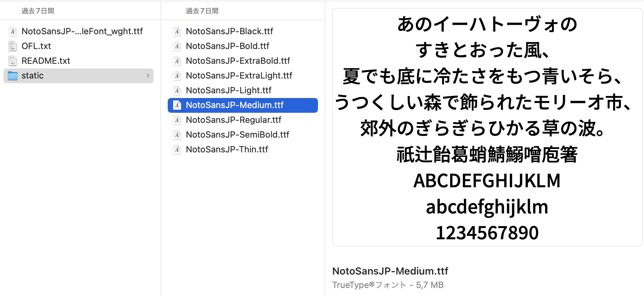Viewport: 644px width, 296px height.
Task: Select the file name NotoSansJP-Regular.ttf
Action: point(233,120)
